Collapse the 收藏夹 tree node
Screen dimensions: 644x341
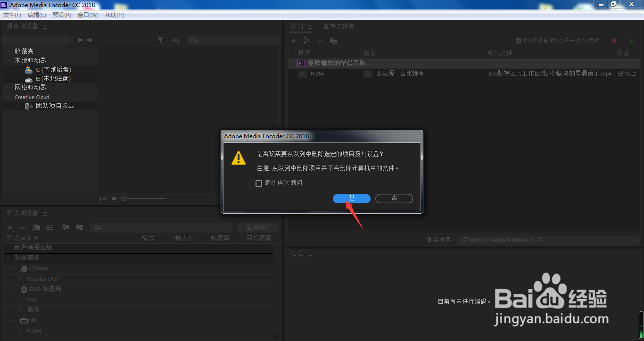(8, 51)
